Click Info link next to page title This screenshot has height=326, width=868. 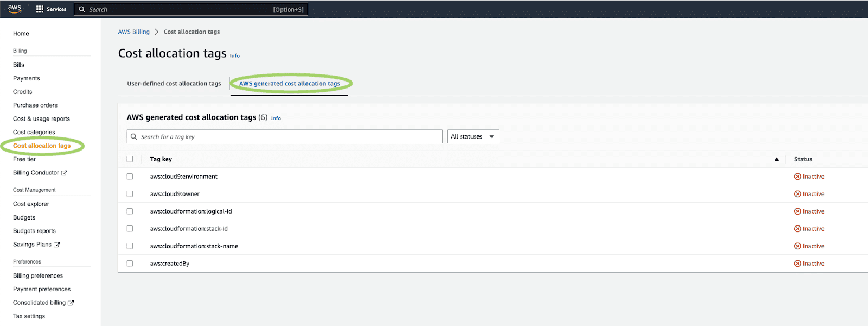(235, 55)
